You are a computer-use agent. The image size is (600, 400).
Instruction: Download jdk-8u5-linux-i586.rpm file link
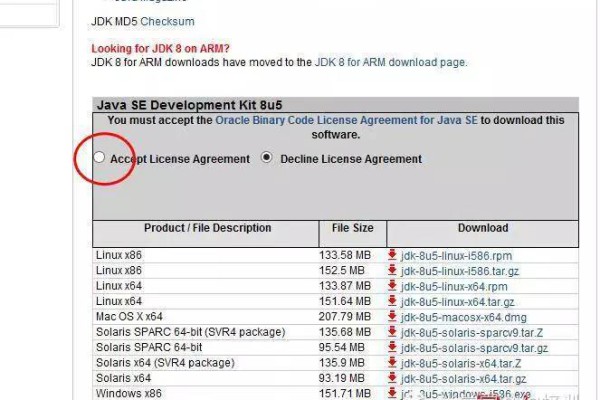pyautogui.click(x=456, y=256)
